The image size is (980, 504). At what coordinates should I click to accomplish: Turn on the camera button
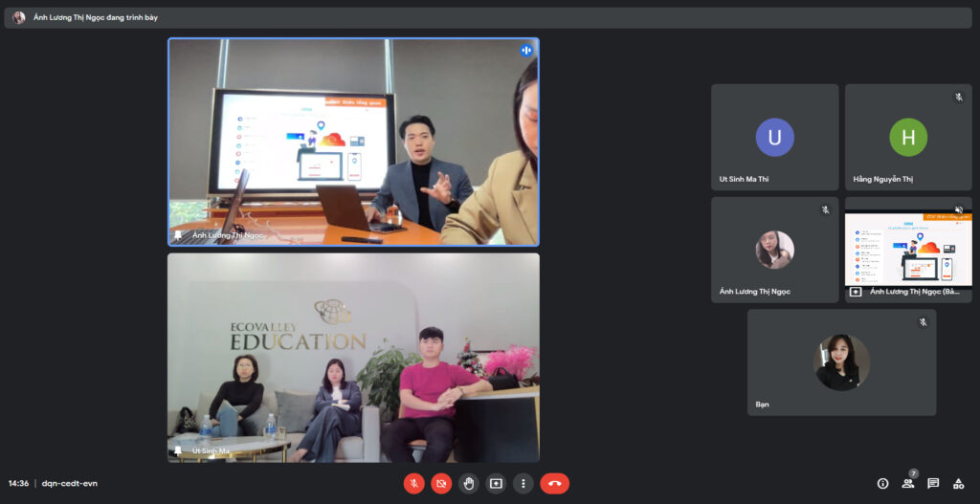click(x=441, y=483)
